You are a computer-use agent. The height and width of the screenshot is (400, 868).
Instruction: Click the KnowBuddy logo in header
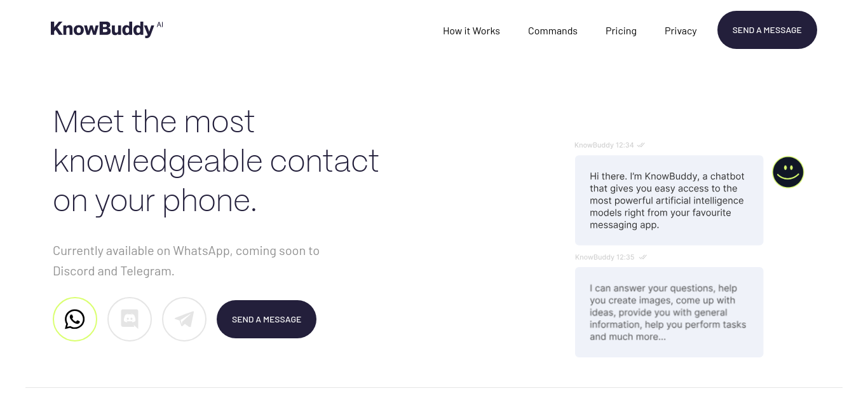pyautogui.click(x=102, y=29)
